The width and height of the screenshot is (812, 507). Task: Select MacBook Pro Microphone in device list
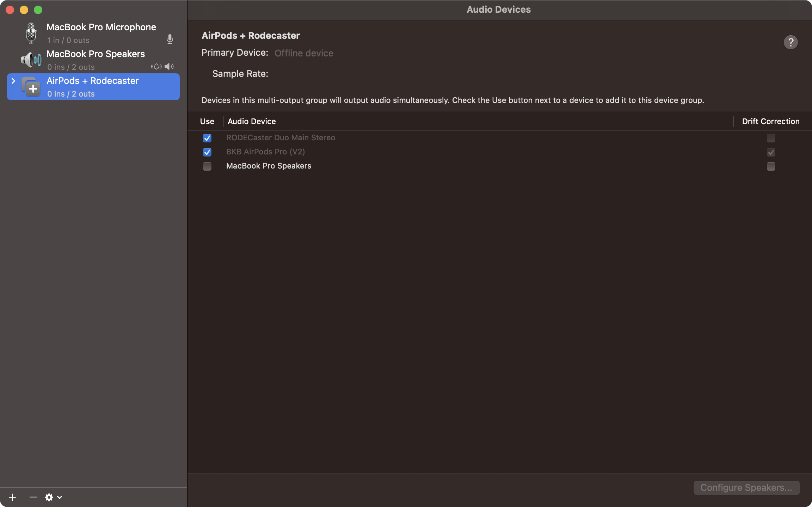click(101, 28)
